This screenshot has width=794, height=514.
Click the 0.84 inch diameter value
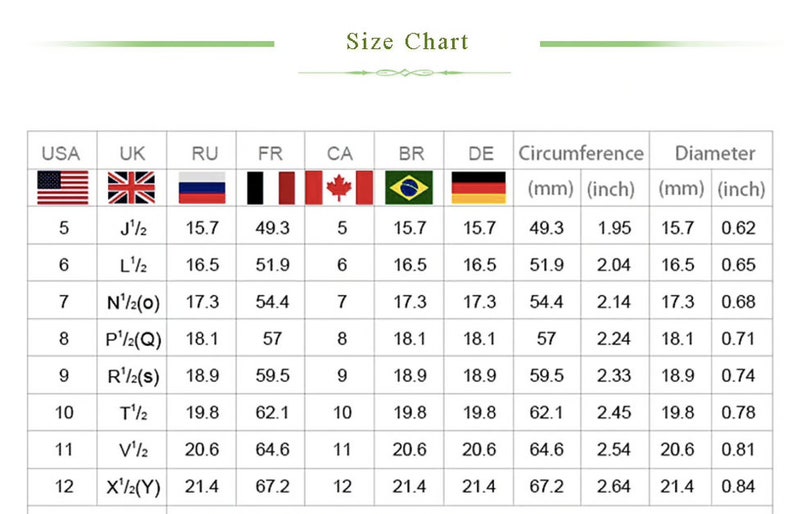click(738, 487)
